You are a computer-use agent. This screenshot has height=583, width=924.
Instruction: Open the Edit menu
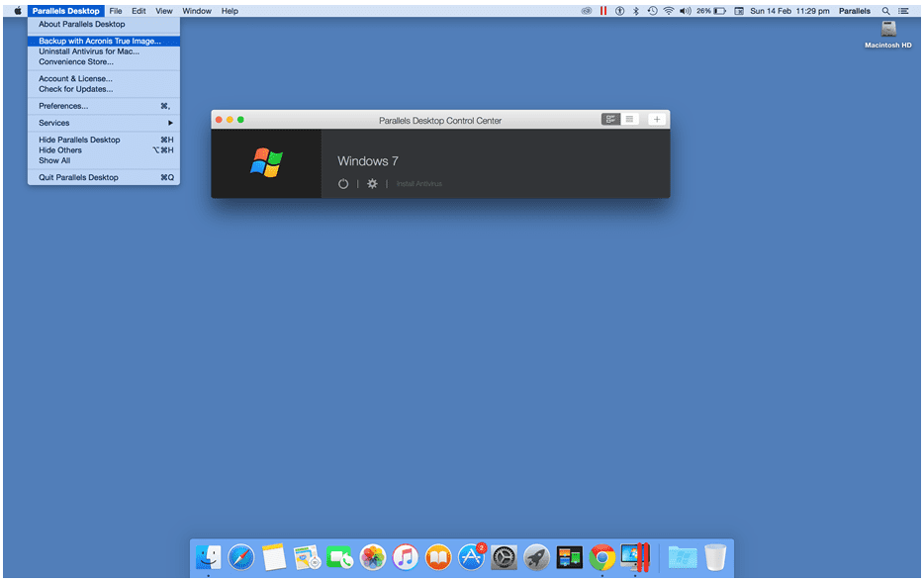coord(139,11)
